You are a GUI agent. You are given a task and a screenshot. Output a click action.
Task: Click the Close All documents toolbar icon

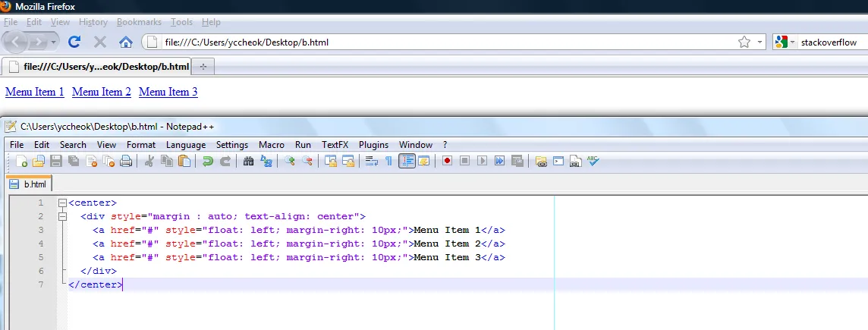coord(108,161)
